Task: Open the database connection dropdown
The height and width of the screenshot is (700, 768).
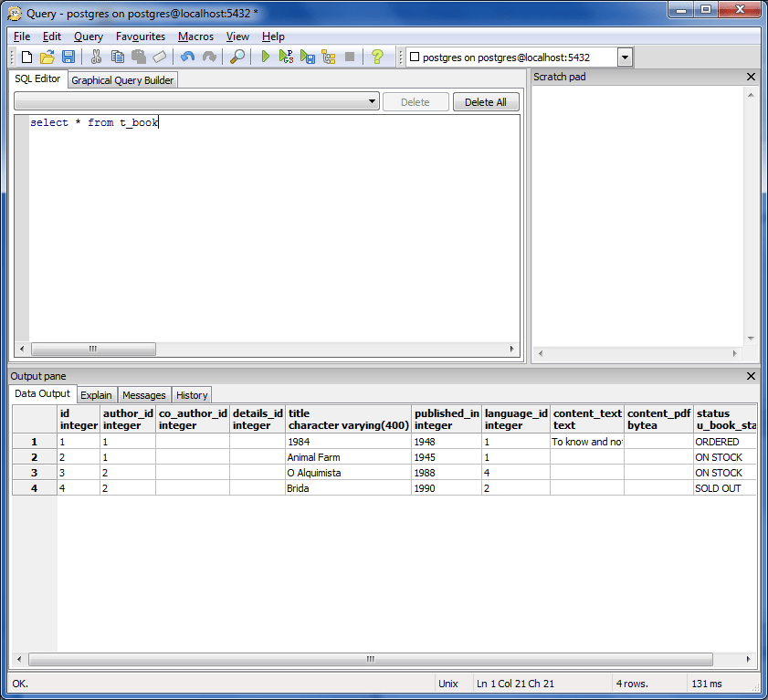Action: click(625, 56)
